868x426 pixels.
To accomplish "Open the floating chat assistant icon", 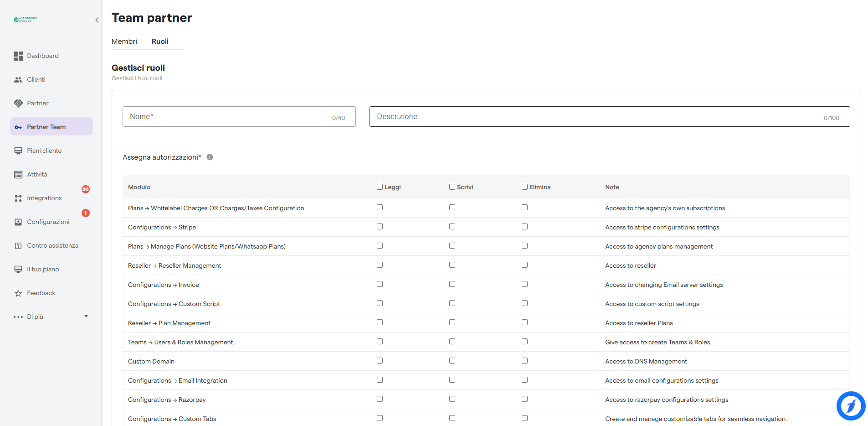I will (850, 405).
